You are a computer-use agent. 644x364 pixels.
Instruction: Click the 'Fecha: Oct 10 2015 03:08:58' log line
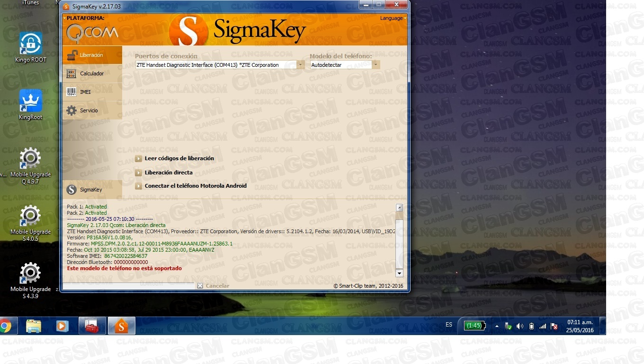click(141, 250)
